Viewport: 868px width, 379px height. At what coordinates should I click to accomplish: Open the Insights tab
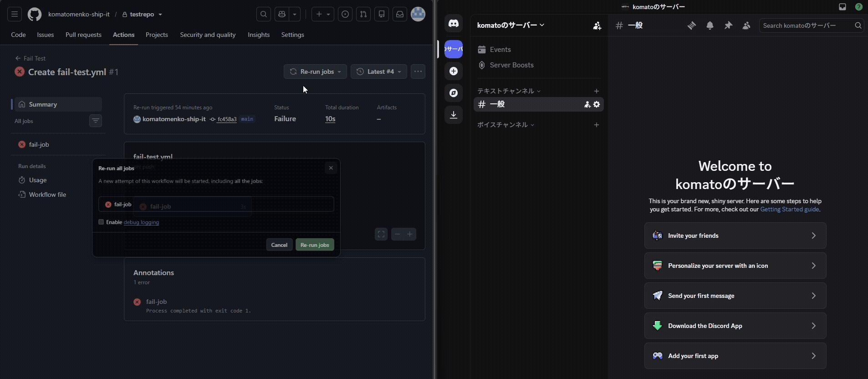[259, 35]
